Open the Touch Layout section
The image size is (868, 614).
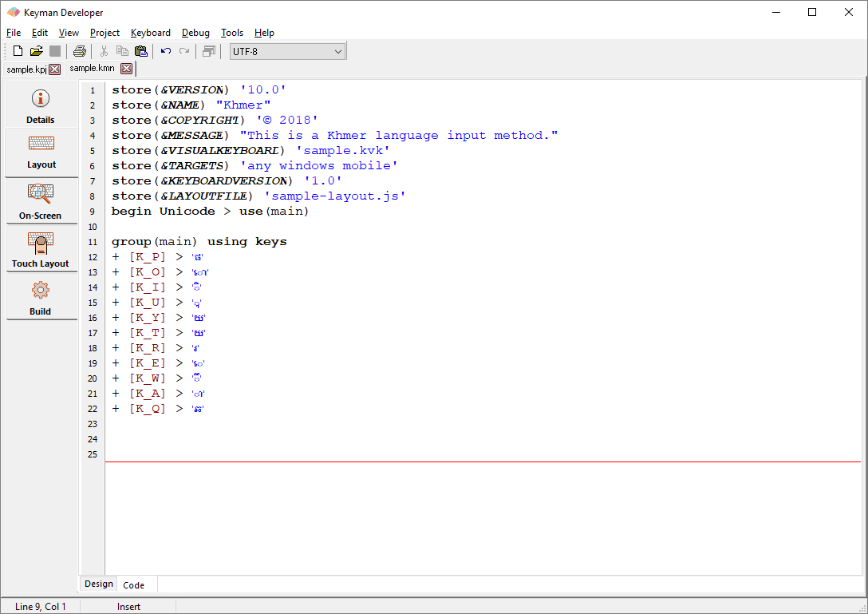pyautogui.click(x=41, y=249)
